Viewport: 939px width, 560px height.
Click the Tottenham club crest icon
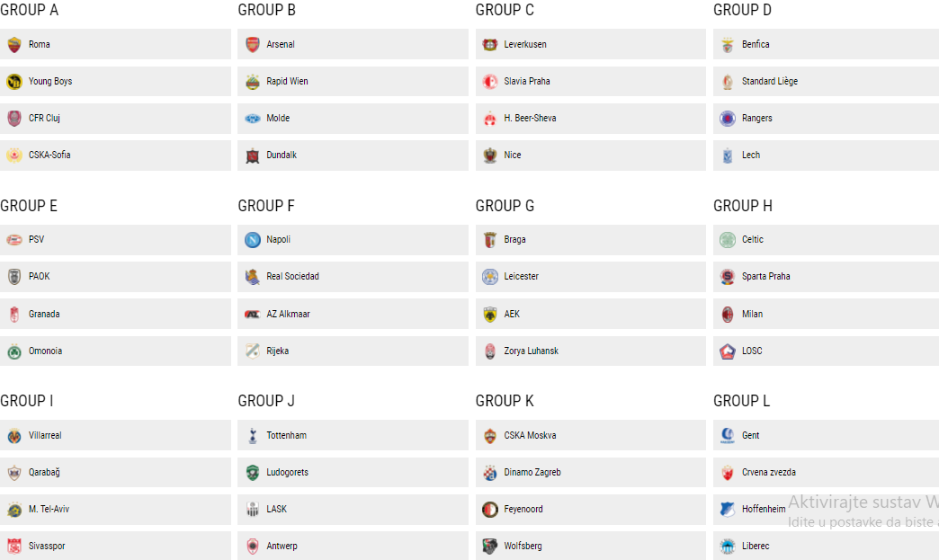tap(252, 436)
